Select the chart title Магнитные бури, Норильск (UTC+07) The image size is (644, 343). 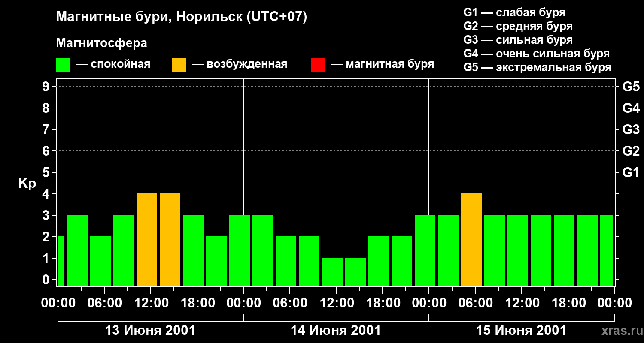(x=182, y=17)
